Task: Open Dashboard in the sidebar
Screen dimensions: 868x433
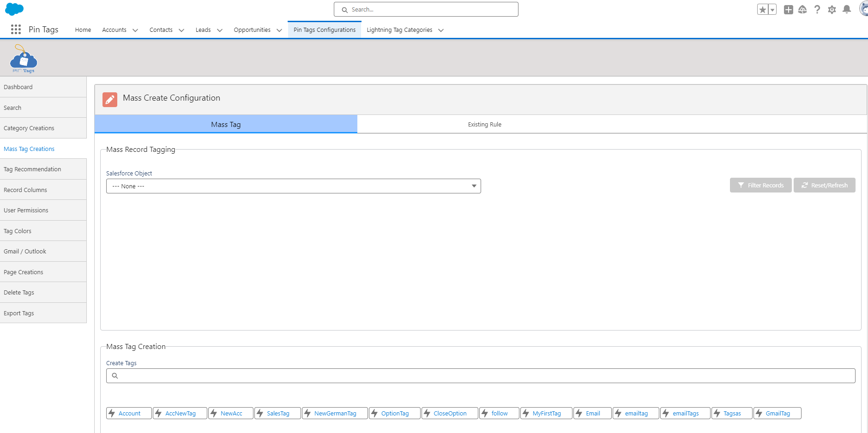Action: (43, 87)
